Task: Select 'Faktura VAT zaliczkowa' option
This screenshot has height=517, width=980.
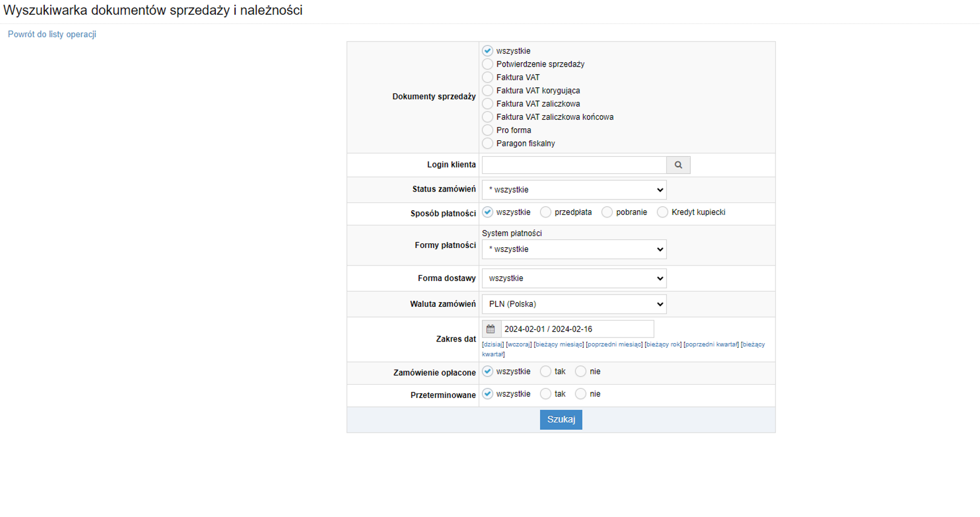Action: 487,104
